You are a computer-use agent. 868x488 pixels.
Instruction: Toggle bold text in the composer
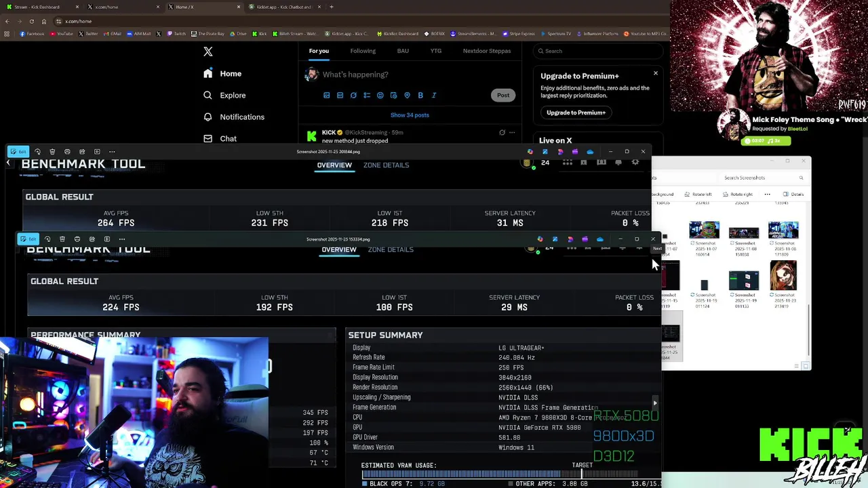tap(420, 96)
